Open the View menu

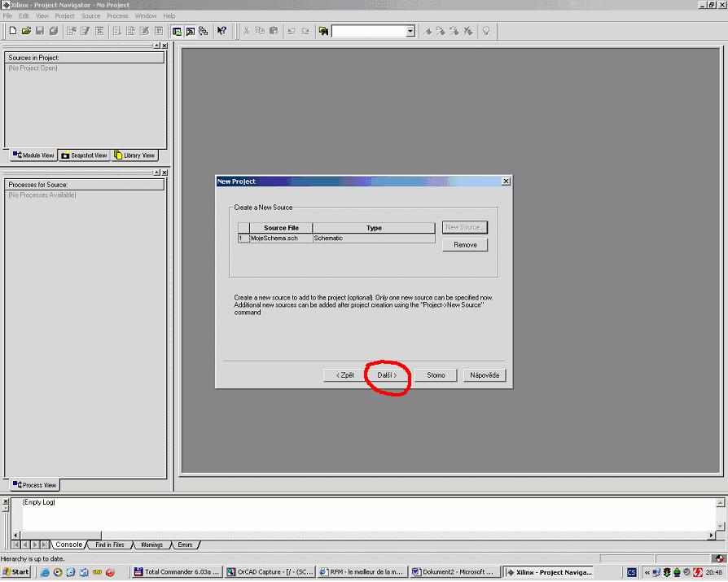42,15
